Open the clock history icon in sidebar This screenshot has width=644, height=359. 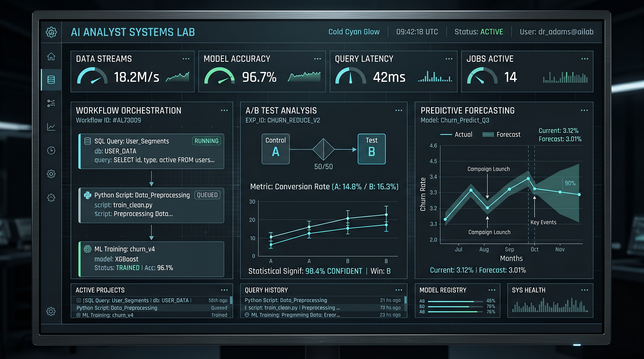(x=51, y=150)
